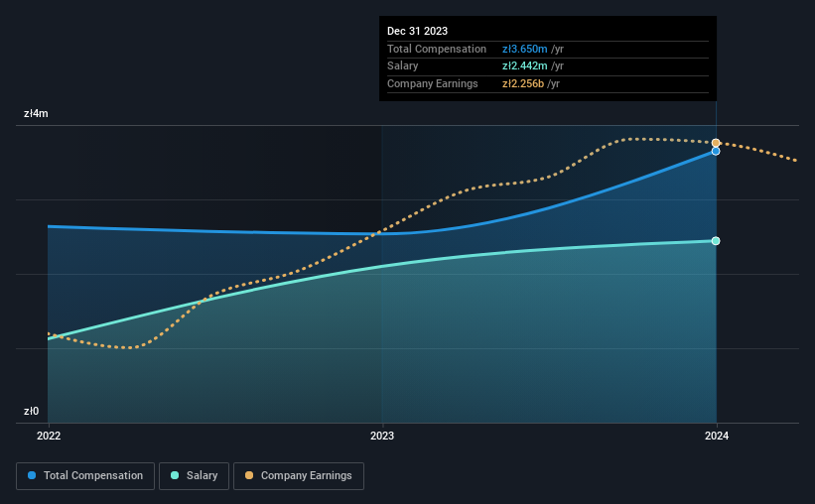Select the orange Company Earnings data point at 2024
The image size is (815, 504).
click(716, 143)
